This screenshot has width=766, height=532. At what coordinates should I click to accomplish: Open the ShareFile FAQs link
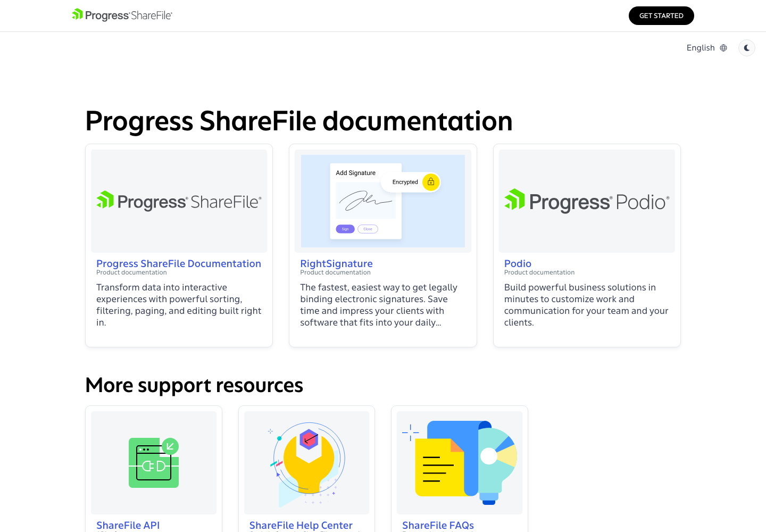point(438,525)
